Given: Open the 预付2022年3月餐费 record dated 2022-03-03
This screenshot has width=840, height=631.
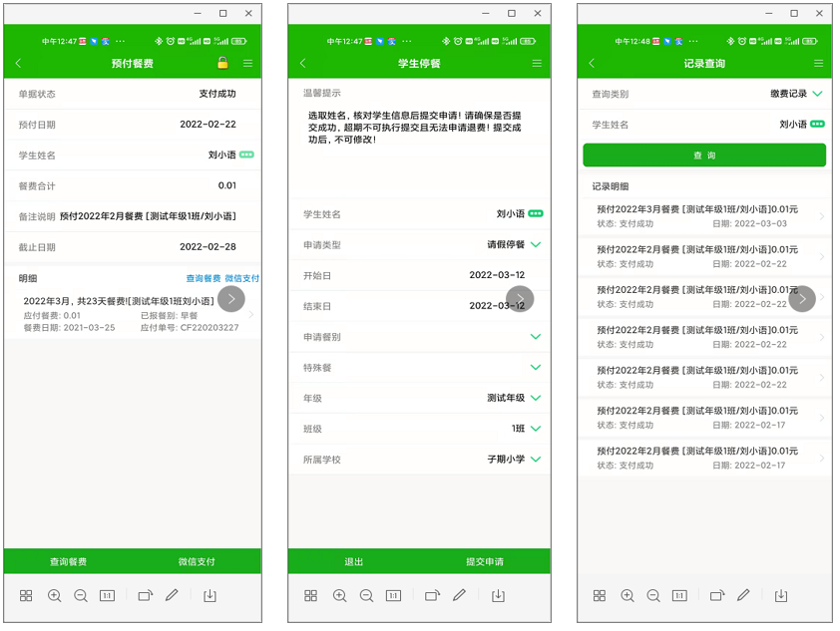Looking at the screenshot, I should 704,216.
